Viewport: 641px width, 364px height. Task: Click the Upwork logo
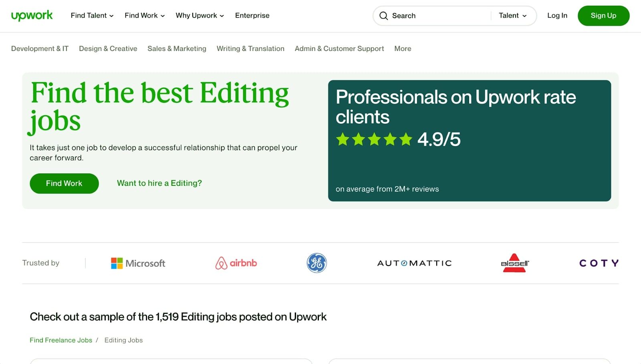[32, 16]
